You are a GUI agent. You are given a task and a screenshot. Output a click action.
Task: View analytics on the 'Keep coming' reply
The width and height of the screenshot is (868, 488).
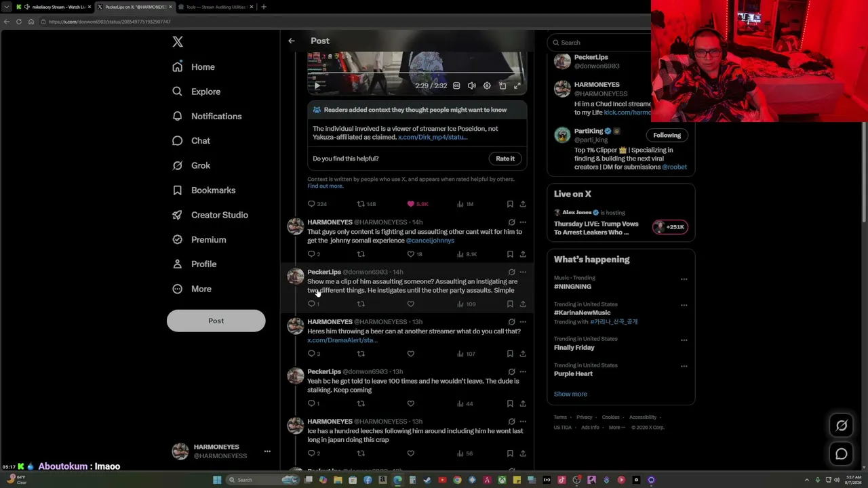[x=465, y=403]
